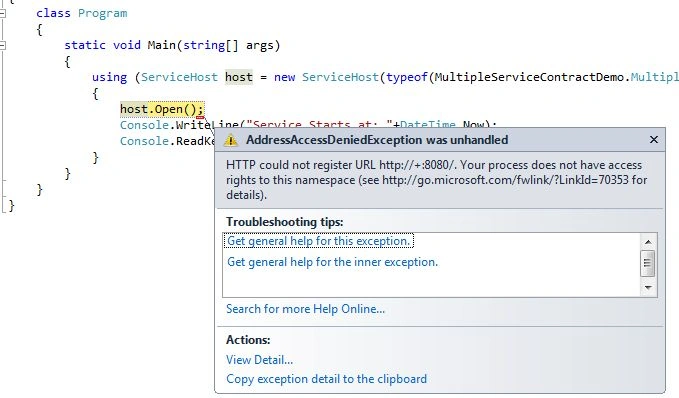679x398 pixels.
Task: Close the AddressAccessDeniedException dialog
Action: [654, 139]
